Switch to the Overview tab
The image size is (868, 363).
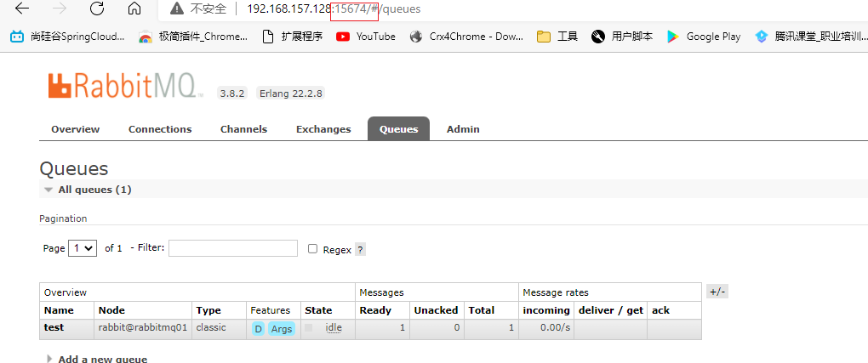[75, 129]
